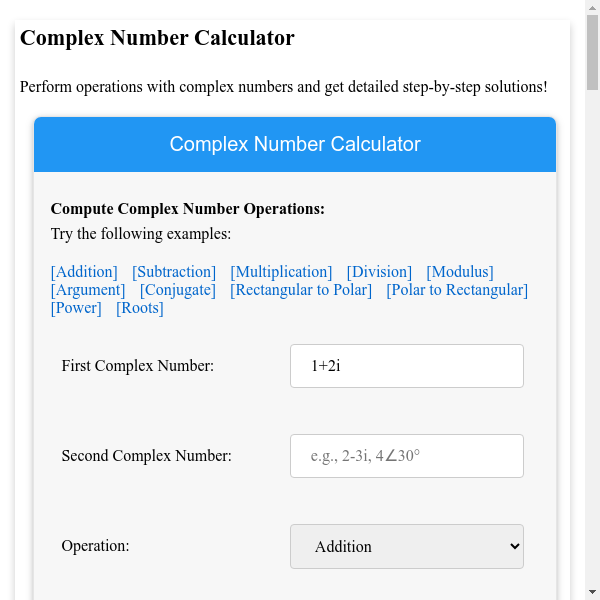This screenshot has height=600, width=600.
Task: Open the Modulus example
Action: point(460,272)
